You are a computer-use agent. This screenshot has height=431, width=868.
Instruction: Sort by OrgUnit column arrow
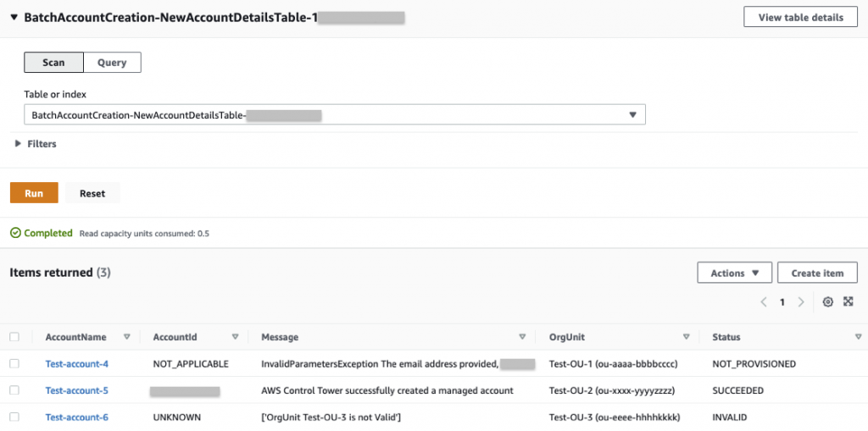tap(687, 336)
